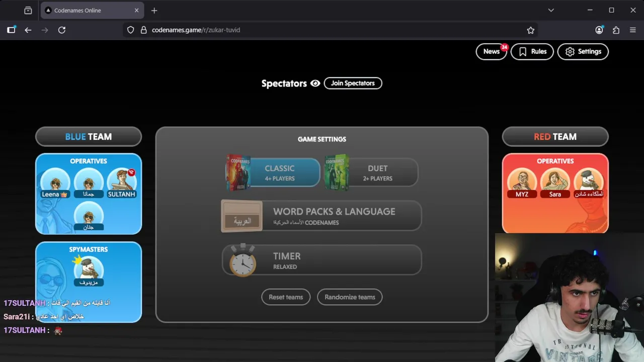The image size is (644, 362).
Task: Click the padlock site info icon
Action: (143, 30)
